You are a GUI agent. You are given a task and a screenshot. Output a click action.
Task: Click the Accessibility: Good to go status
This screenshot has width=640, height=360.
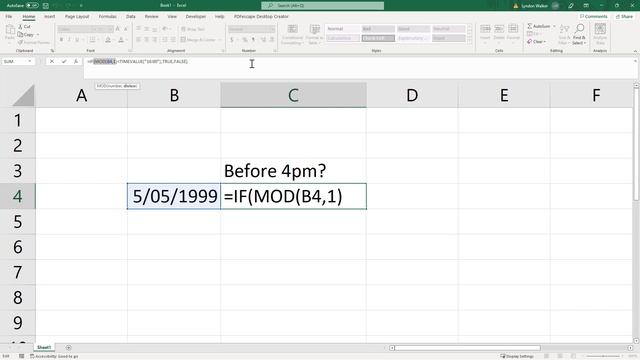click(54, 356)
